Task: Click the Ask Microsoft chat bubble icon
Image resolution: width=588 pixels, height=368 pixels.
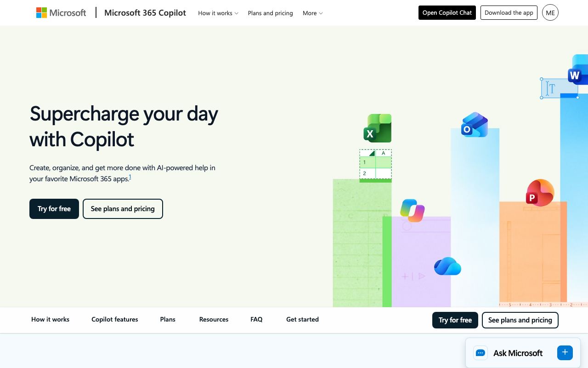Action: pyautogui.click(x=481, y=353)
